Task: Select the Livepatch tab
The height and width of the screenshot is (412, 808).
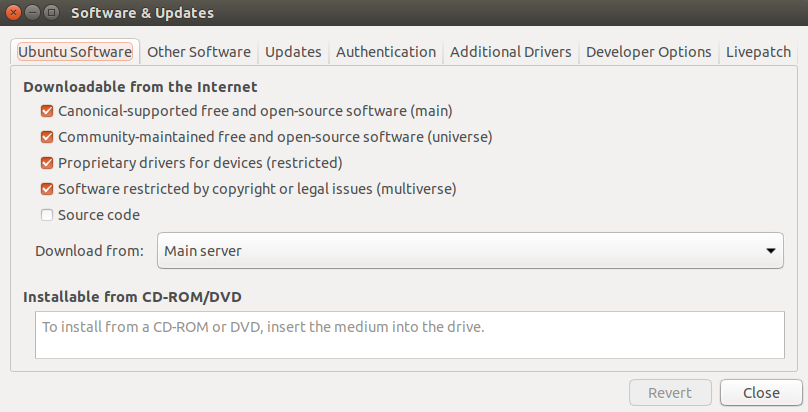Action: (x=759, y=52)
